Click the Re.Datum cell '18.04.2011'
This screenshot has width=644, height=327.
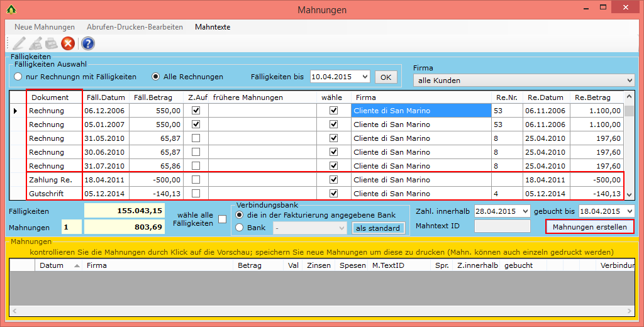pyautogui.click(x=547, y=179)
